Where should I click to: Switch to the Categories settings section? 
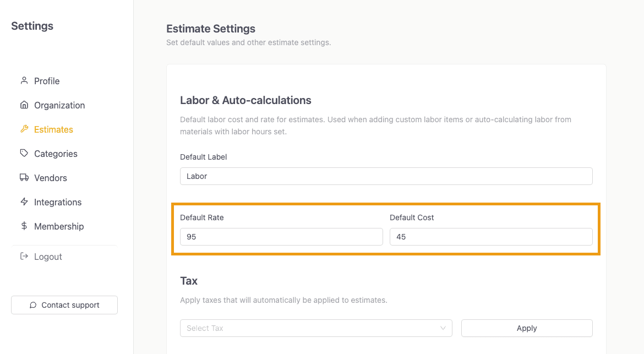pyautogui.click(x=56, y=154)
